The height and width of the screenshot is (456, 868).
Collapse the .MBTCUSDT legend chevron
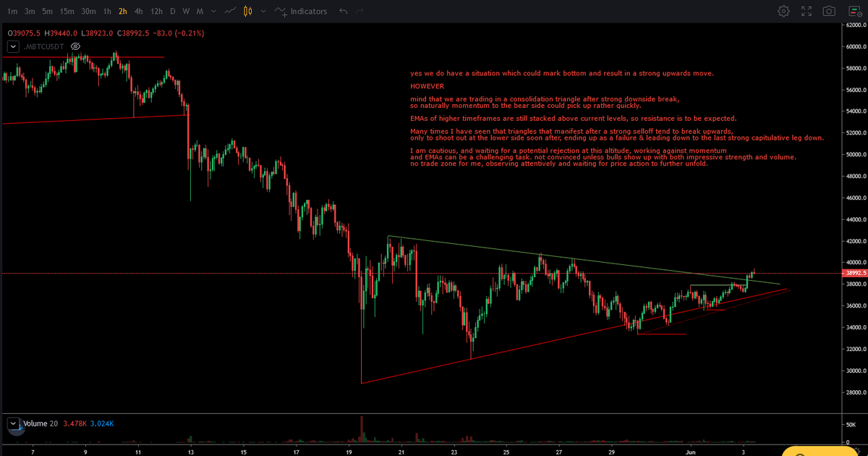click(x=12, y=46)
